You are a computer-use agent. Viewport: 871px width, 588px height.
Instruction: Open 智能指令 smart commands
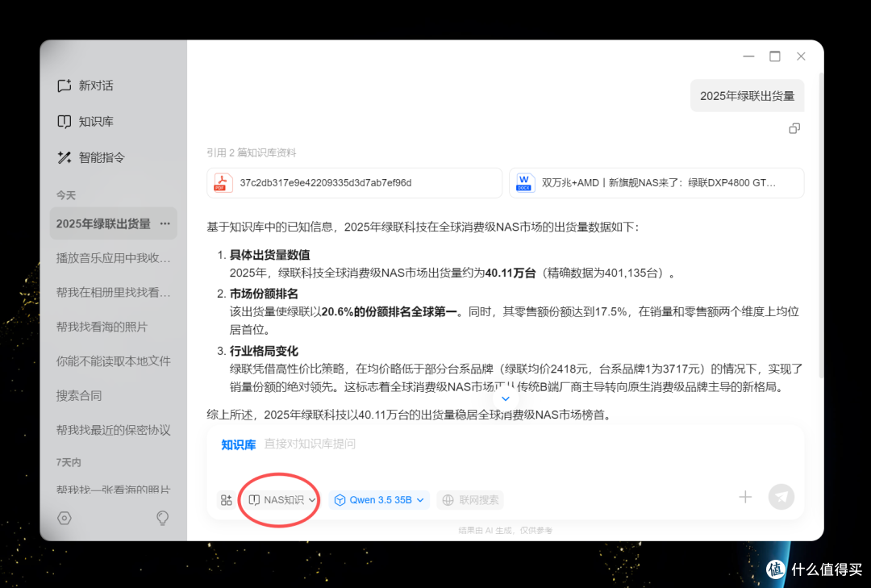[91, 158]
